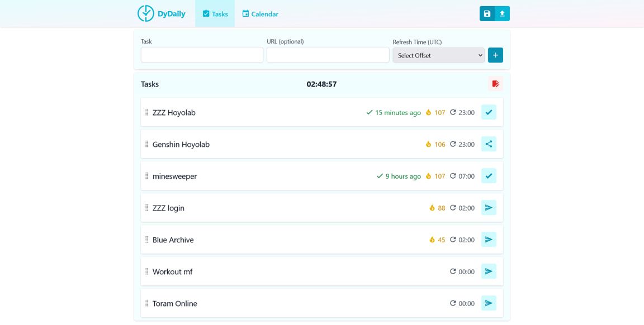Viewport: 644px width, 325px height.
Task: Switch to the Calendar tab
Action: tap(260, 13)
